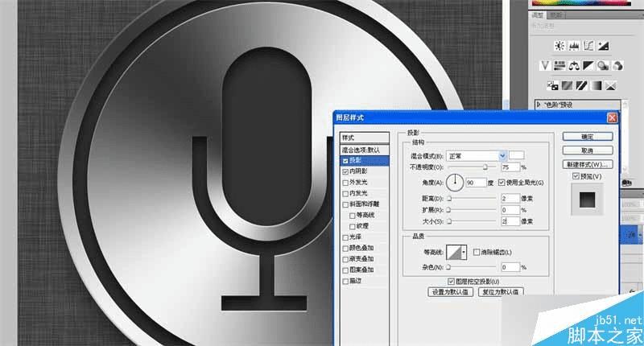Click the 距离 distance slider handle
Image resolution: width=644 pixels, height=346 pixels.
click(x=449, y=198)
